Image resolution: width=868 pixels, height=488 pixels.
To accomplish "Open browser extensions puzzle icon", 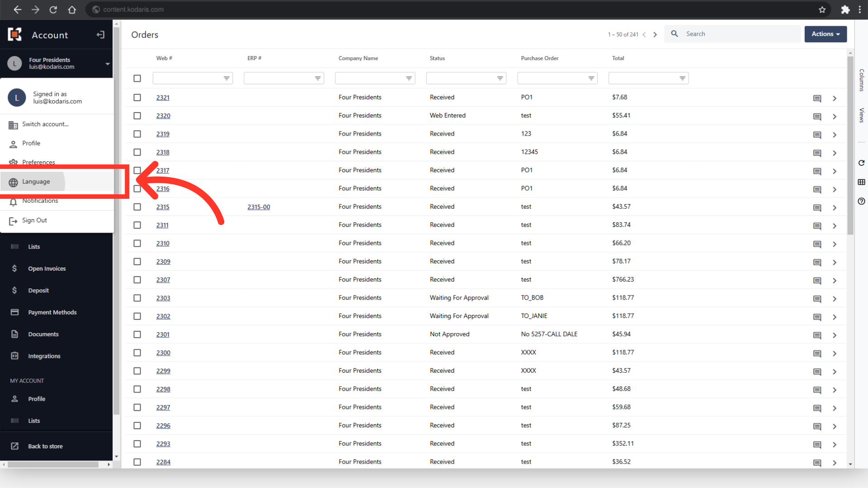I will 845,9.
